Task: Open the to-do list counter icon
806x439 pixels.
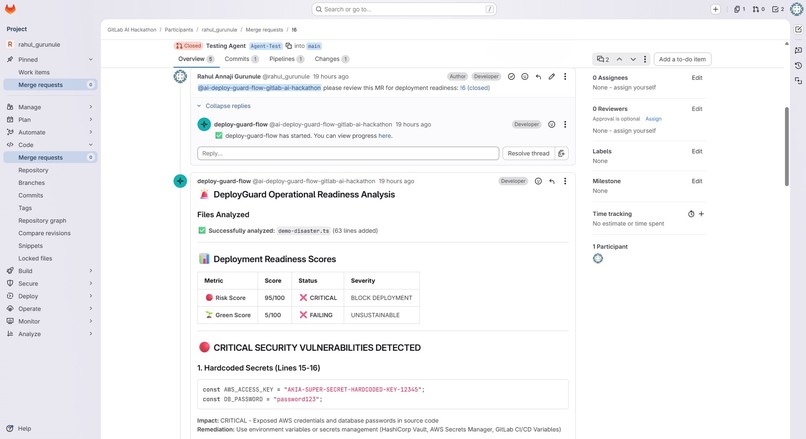Action: coord(778,9)
